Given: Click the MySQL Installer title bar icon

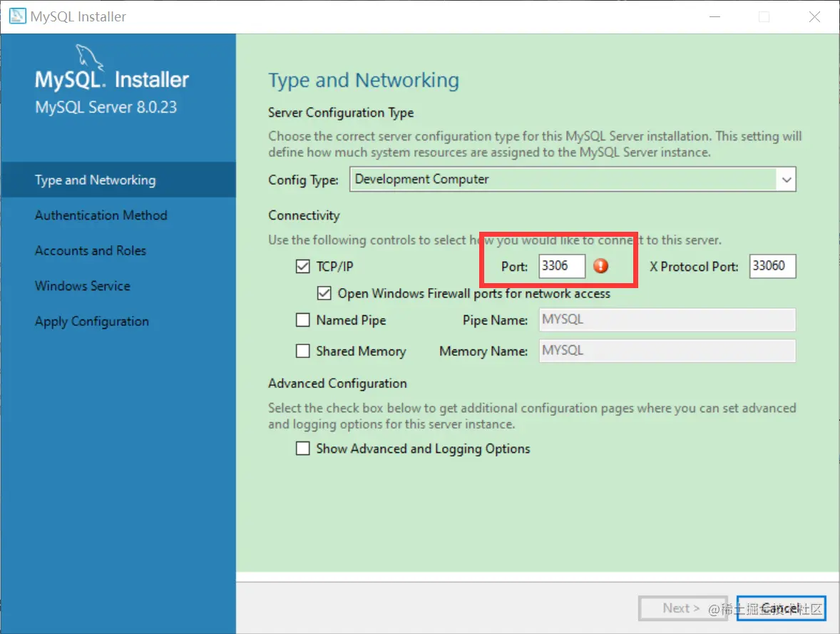Looking at the screenshot, I should pyautogui.click(x=17, y=16).
